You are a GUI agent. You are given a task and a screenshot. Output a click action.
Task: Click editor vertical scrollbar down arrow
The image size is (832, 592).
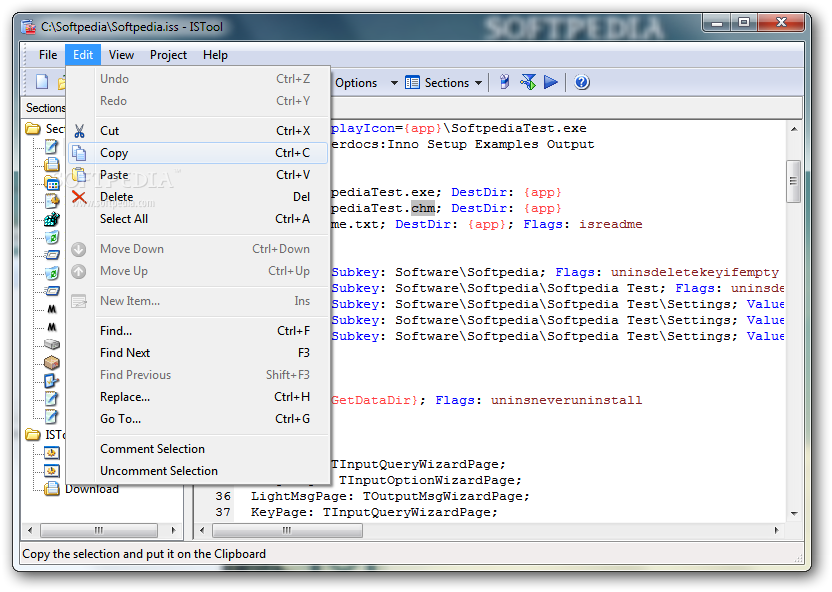pos(794,513)
